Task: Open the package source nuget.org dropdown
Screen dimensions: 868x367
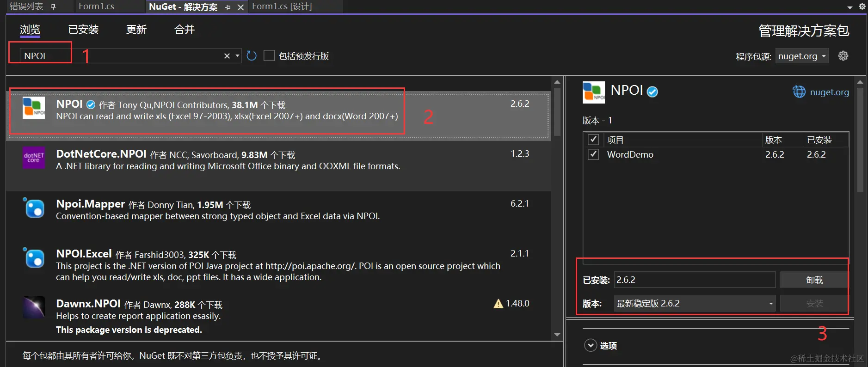Action: click(x=802, y=56)
